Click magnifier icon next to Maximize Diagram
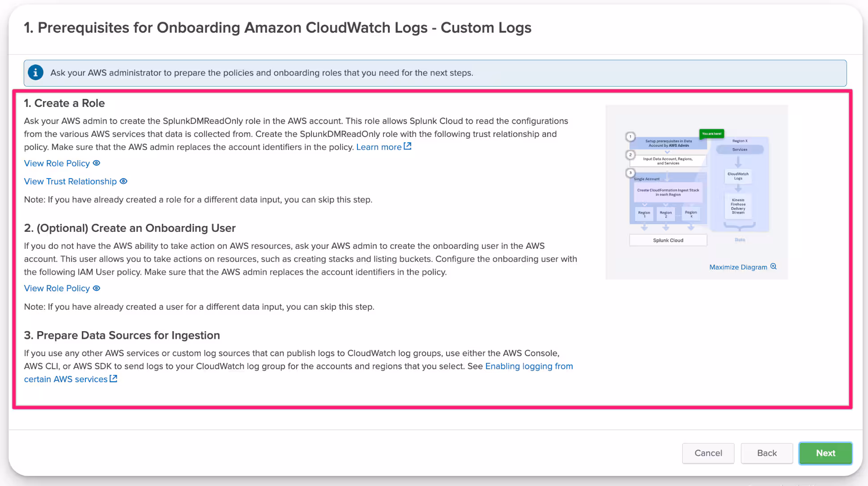Viewport: 868px width, 486px height. pos(774,267)
